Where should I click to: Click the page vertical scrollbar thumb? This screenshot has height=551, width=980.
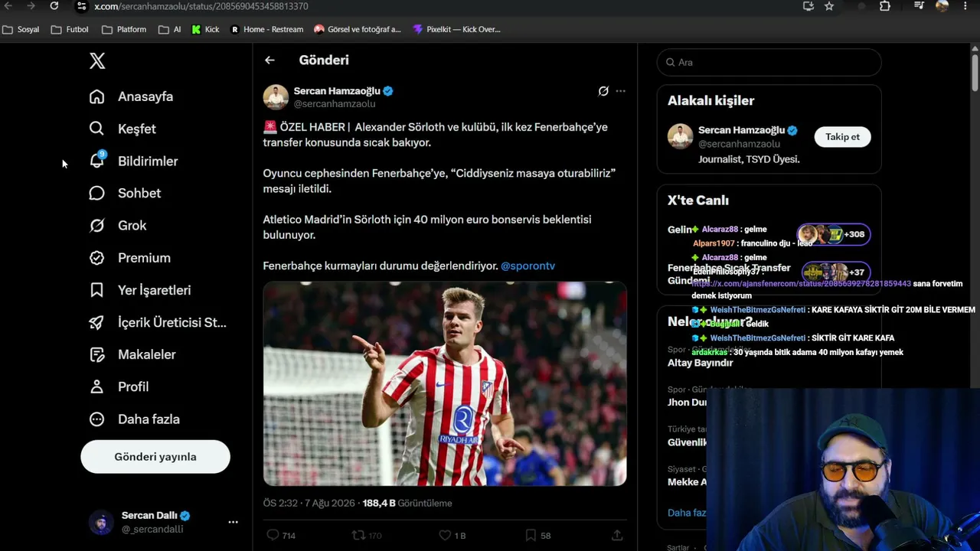coord(975,71)
